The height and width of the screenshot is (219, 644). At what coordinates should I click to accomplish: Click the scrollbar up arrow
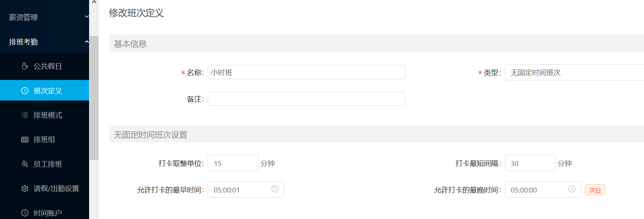coord(94,2)
